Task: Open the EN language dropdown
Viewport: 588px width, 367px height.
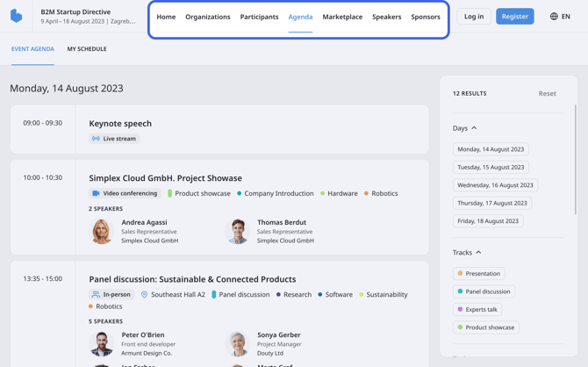Action: coord(560,17)
